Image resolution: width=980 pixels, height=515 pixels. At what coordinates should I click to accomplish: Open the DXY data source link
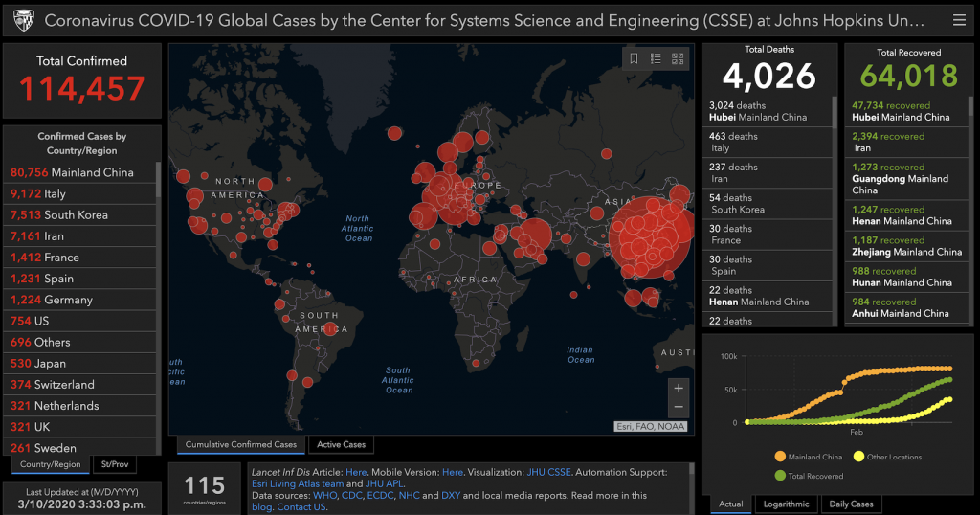coord(451,496)
